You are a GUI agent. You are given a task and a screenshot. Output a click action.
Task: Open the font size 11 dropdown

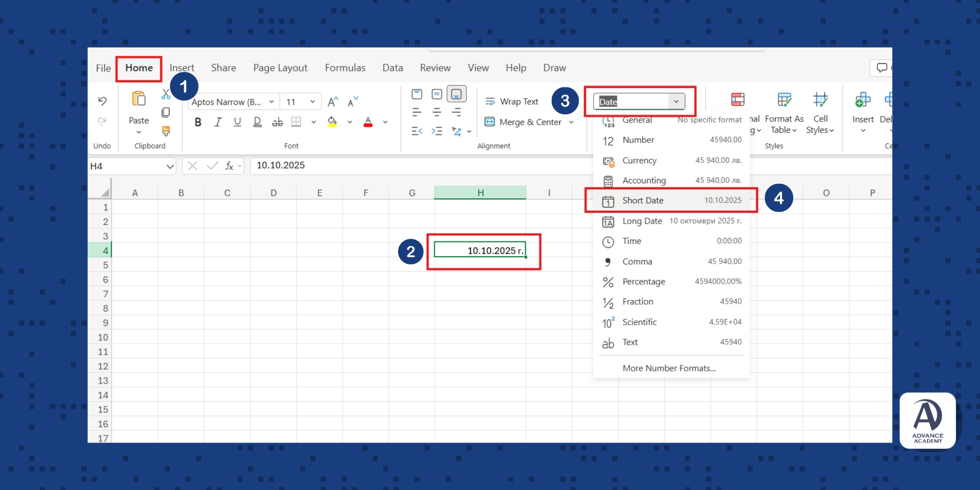coord(312,102)
